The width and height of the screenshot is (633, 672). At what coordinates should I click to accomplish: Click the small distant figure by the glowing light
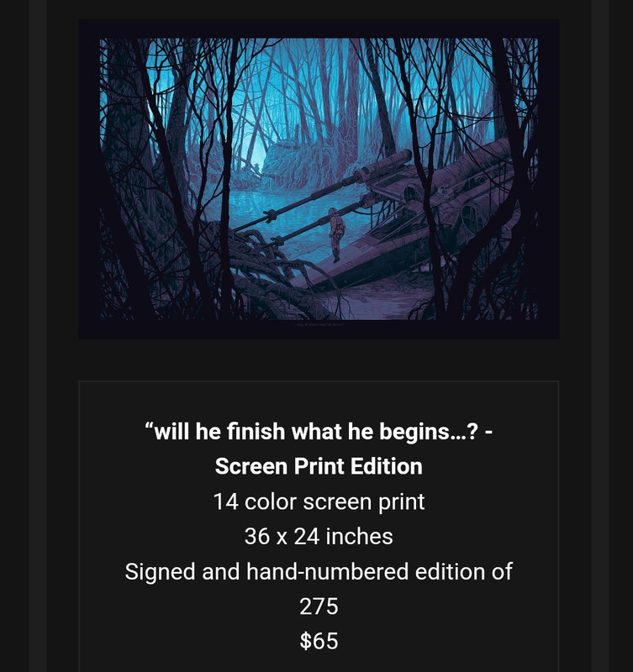tap(256, 168)
